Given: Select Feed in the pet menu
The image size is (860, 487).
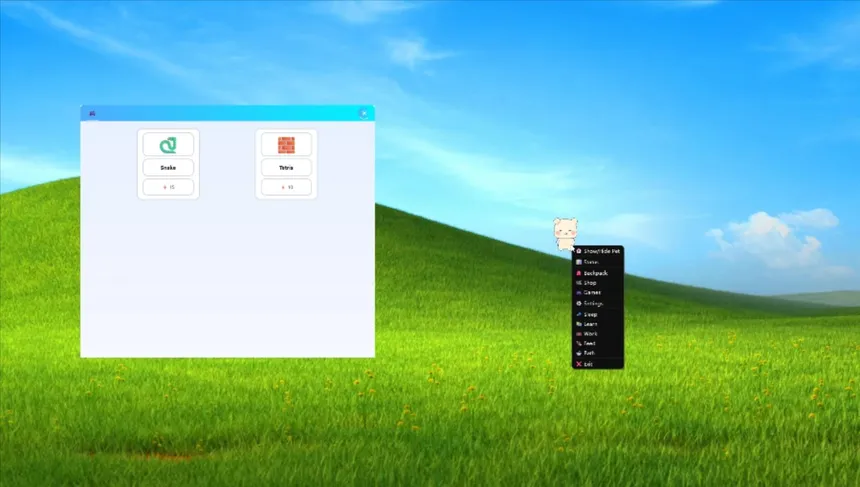Looking at the screenshot, I should (x=598, y=343).
